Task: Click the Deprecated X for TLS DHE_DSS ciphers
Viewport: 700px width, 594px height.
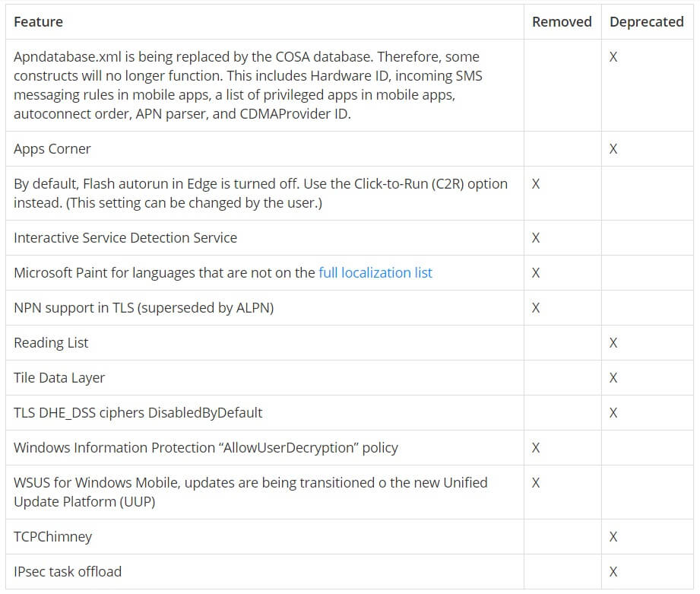Action: [x=613, y=413]
